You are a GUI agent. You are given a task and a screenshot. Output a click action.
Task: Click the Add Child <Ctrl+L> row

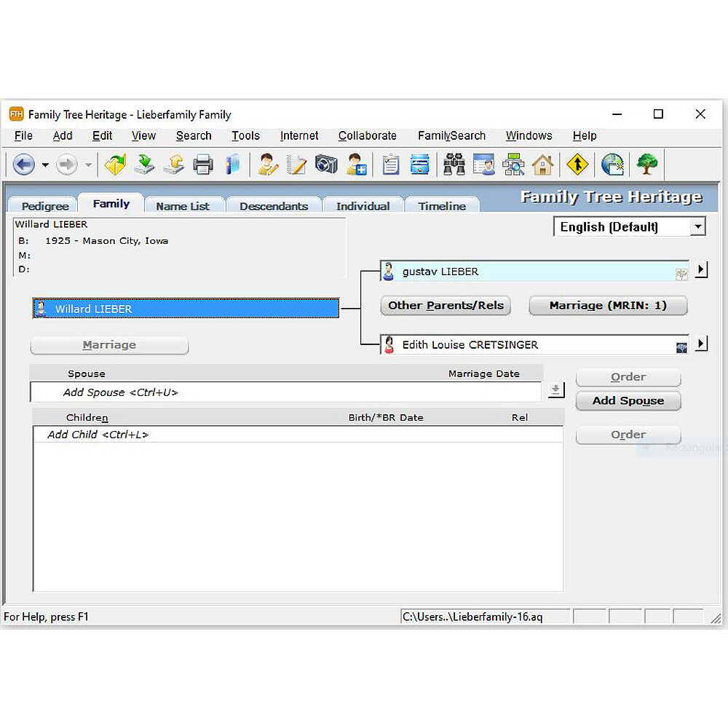click(x=298, y=435)
